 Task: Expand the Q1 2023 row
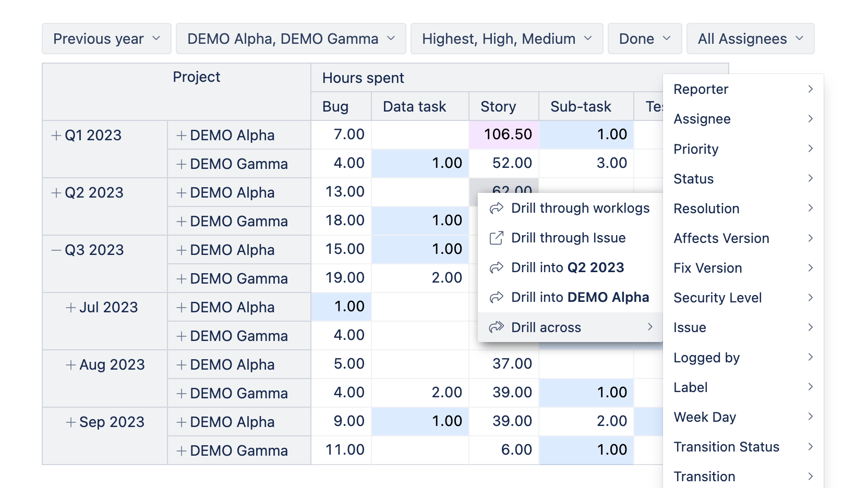[x=56, y=136]
